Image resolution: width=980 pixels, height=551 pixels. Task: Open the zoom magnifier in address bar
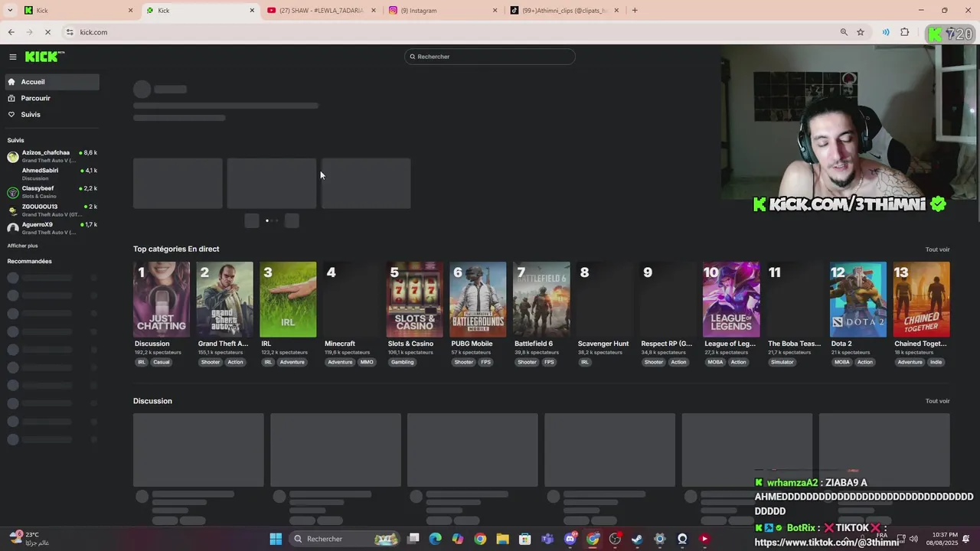pos(844,32)
